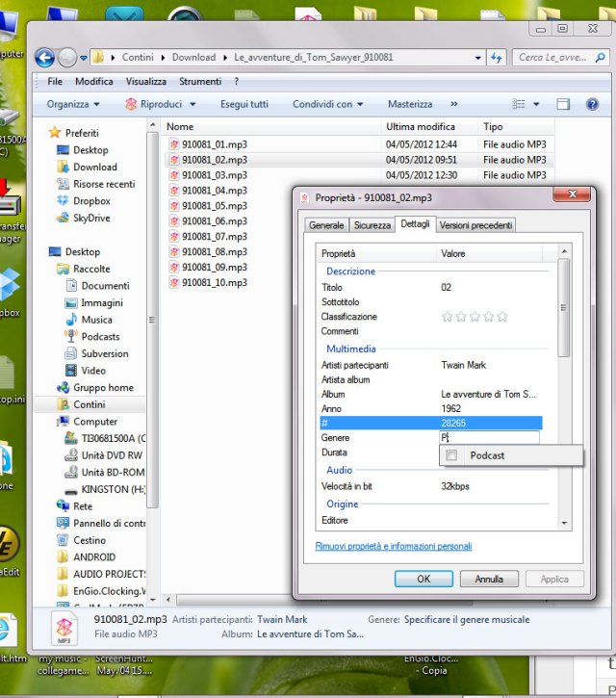Click the Back navigation arrow button

point(44,58)
